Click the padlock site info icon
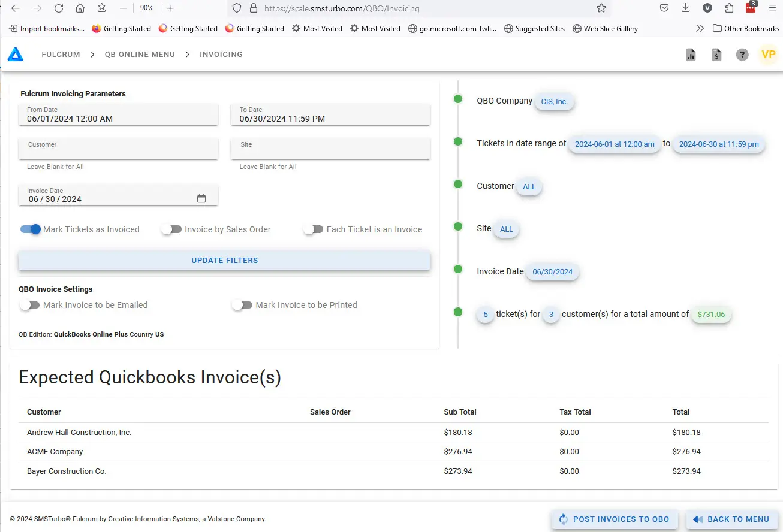This screenshot has width=783, height=532. tap(253, 8)
